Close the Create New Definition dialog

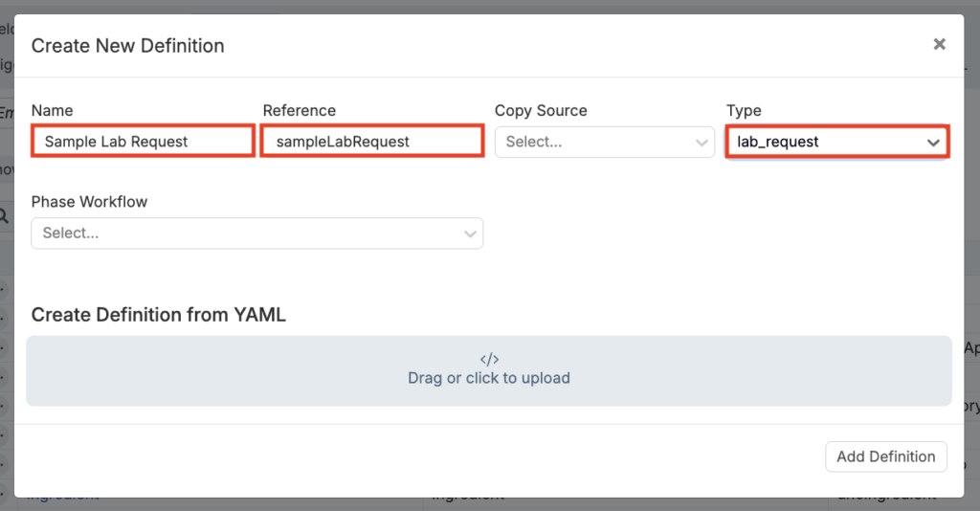coord(939,44)
